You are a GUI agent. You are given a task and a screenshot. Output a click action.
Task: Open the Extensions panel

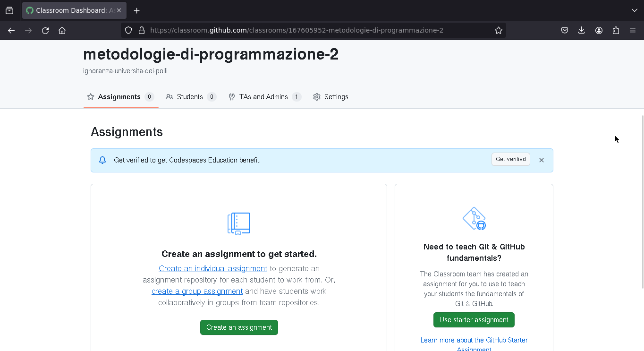click(x=616, y=30)
